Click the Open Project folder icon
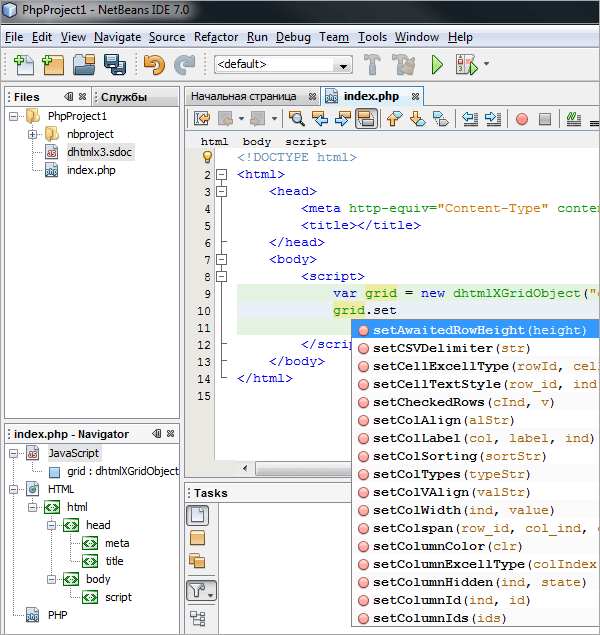The height and width of the screenshot is (635, 600). [x=84, y=65]
